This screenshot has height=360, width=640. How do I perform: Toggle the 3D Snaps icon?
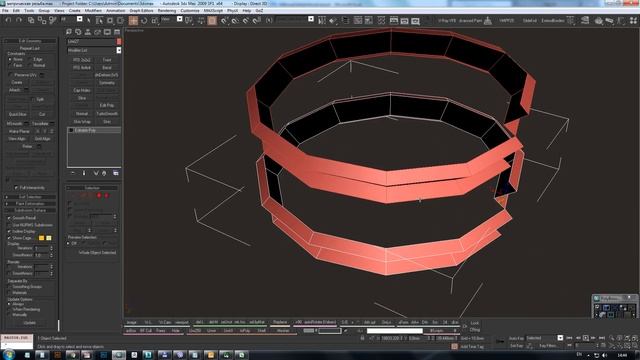pos(224,20)
